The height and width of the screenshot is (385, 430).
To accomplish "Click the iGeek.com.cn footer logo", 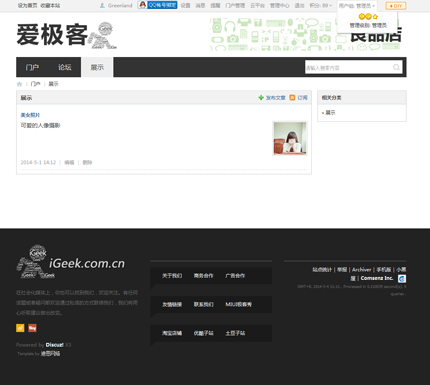I will tap(71, 262).
